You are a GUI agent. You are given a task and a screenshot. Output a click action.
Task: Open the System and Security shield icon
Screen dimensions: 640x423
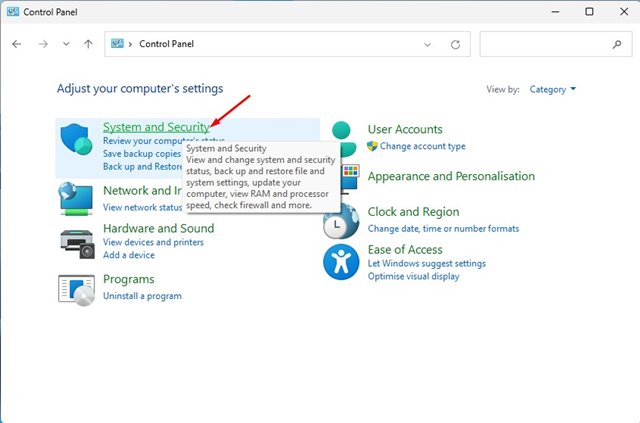point(76,139)
